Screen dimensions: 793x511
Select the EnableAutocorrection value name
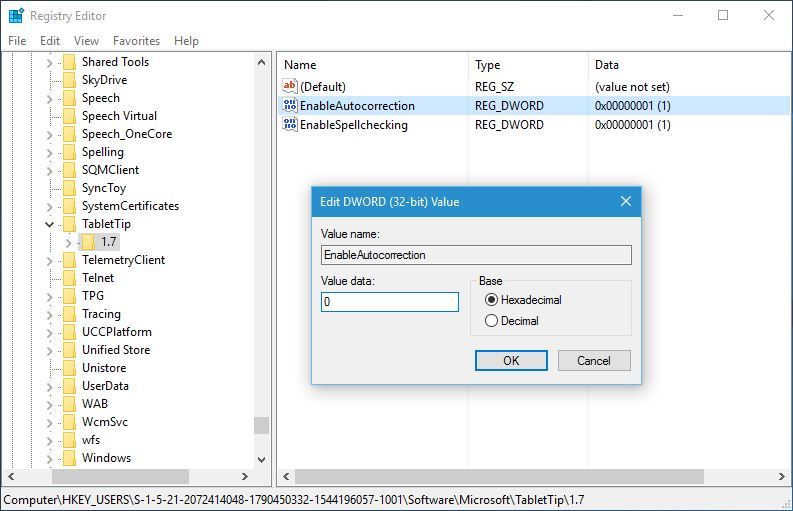[357, 105]
